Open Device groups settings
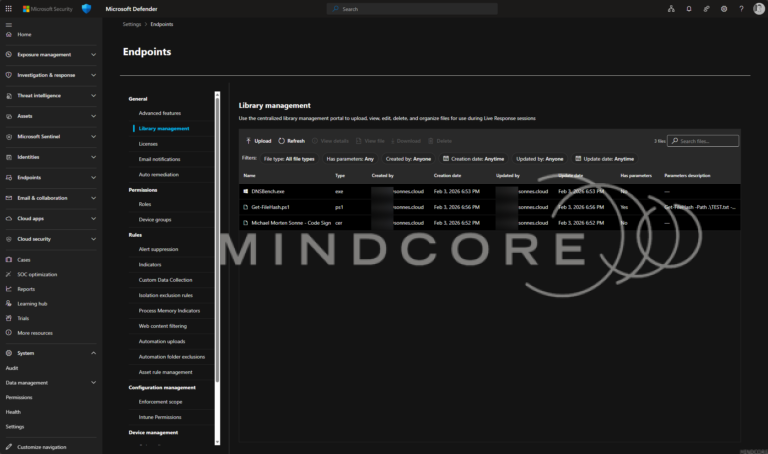 [x=155, y=219]
